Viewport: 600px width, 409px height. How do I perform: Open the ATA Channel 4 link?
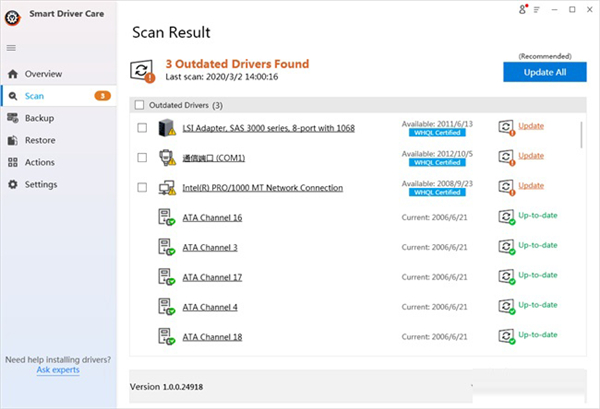(x=210, y=307)
